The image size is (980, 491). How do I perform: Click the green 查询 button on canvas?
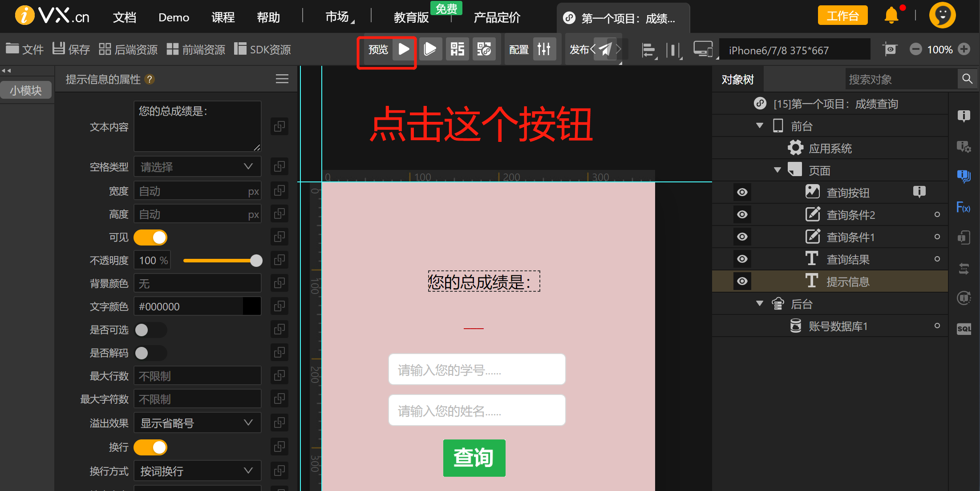pos(474,458)
